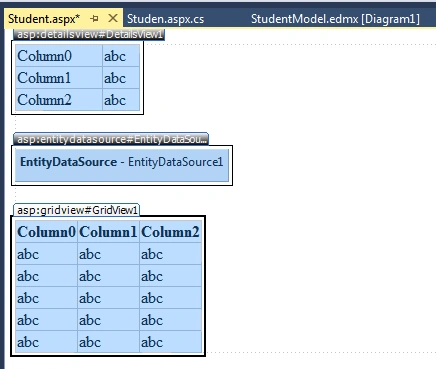The height and width of the screenshot is (369, 436).
Task: Click Column0 label in DetailsView
Action: click(x=59, y=56)
